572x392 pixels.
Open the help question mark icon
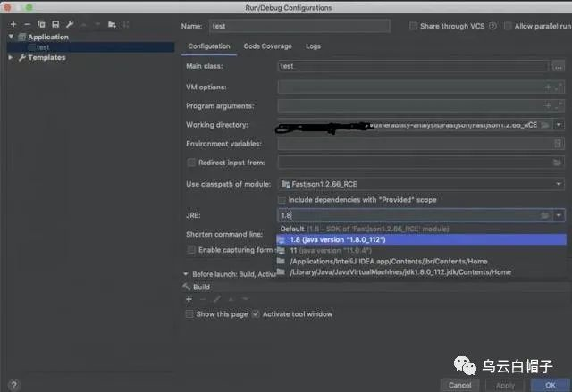pos(14,385)
